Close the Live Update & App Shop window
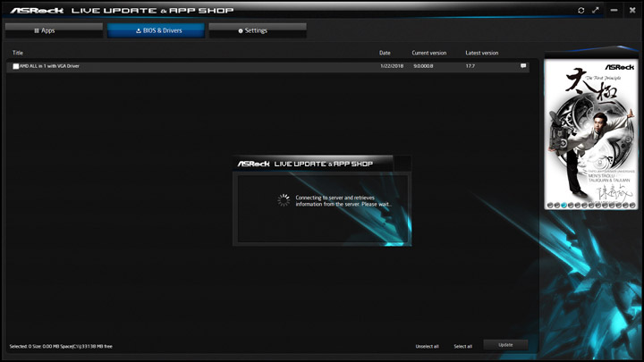This screenshot has width=644, height=362. point(632,10)
